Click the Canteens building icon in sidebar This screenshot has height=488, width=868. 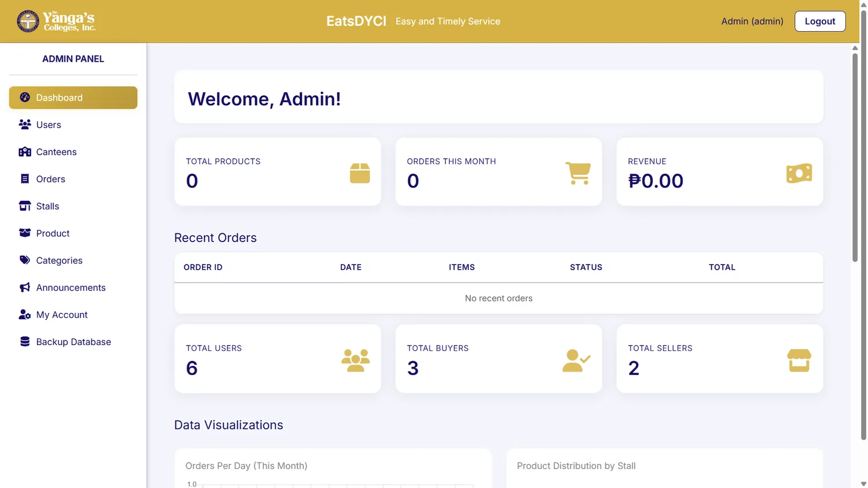point(25,152)
